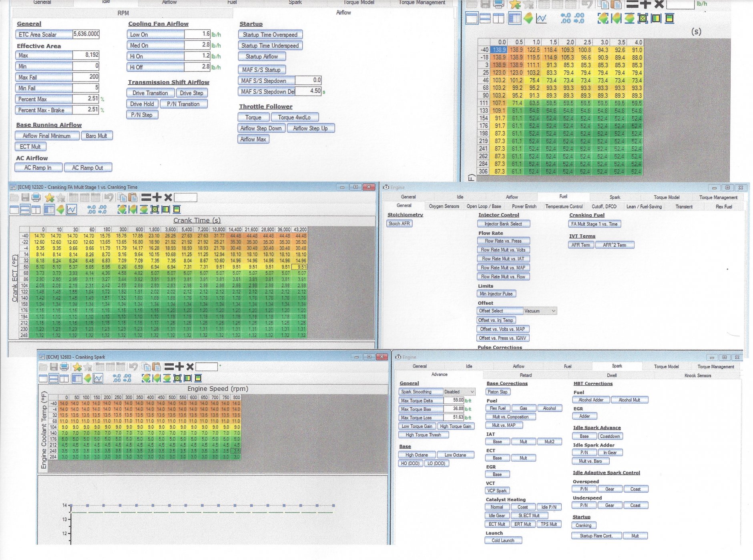Click the Airflow Final Minimum button
Image resolution: width=753 pixels, height=560 pixels.
click(x=46, y=136)
